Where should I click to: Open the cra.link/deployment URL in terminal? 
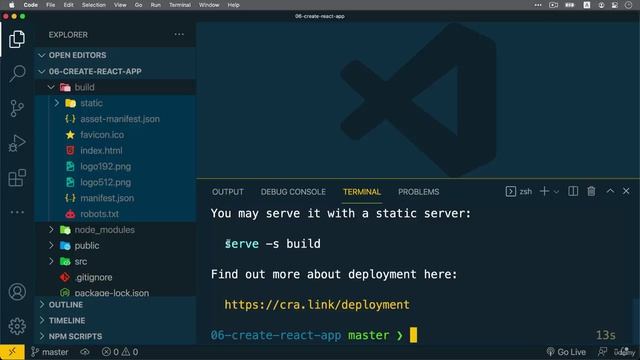[317, 305]
